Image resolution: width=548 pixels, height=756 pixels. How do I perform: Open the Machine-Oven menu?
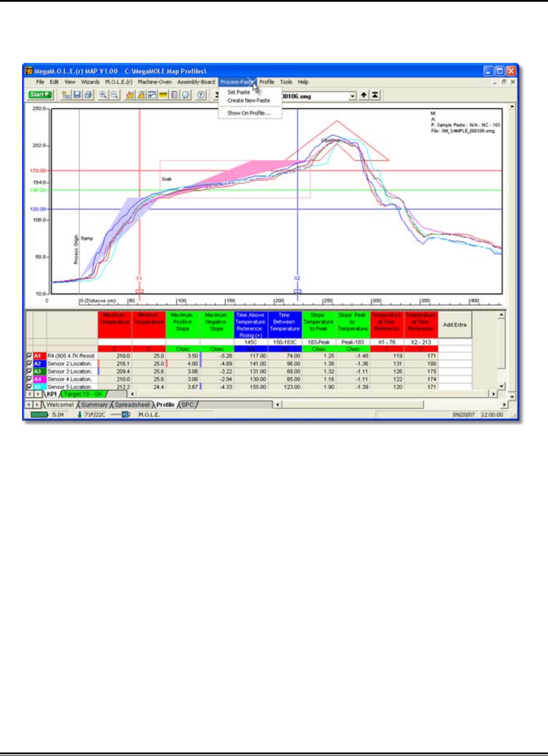pyautogui.click(x=155, y=82)
